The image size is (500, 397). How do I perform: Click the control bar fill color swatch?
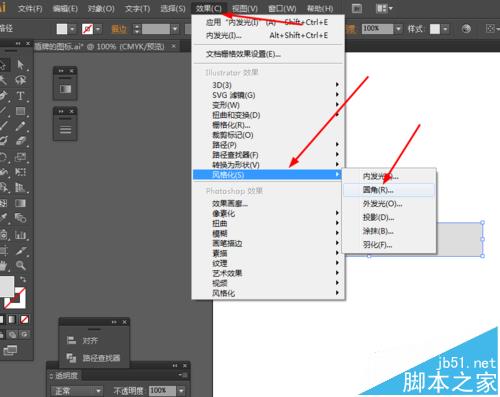[x=62, y=29]
